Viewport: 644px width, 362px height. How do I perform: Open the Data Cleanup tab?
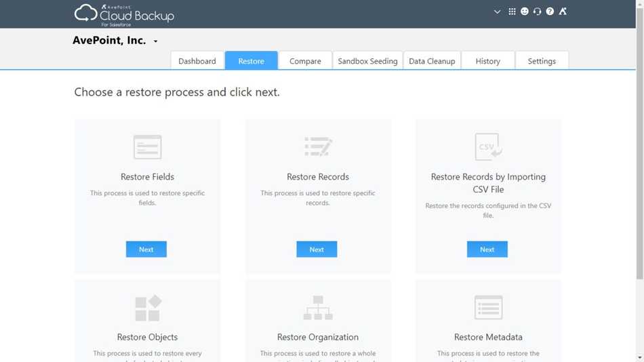[x=432, y=61]
